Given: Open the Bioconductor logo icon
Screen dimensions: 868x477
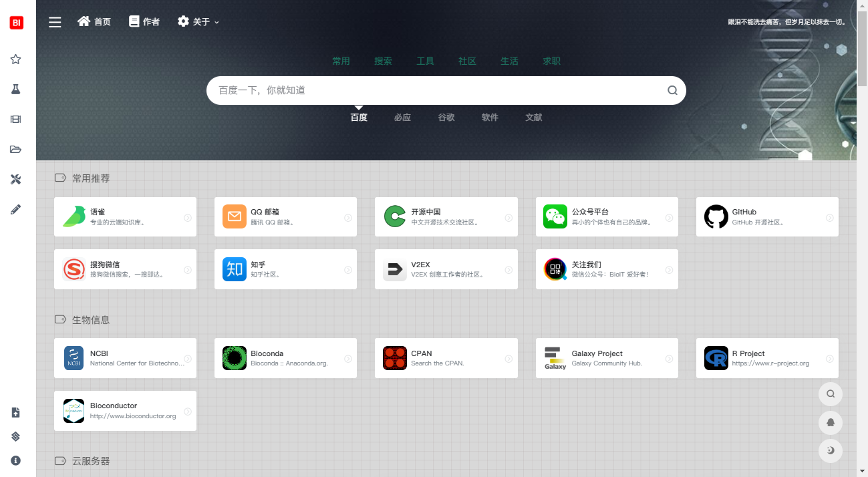Looking at the screenshot, I should [74, 411].
